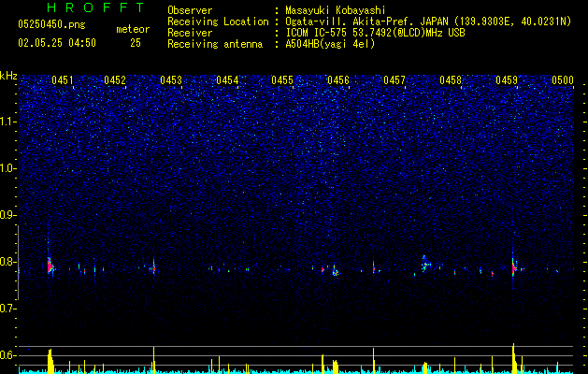
Task: Click the Receiving antenna label
Action: point(215,44)
